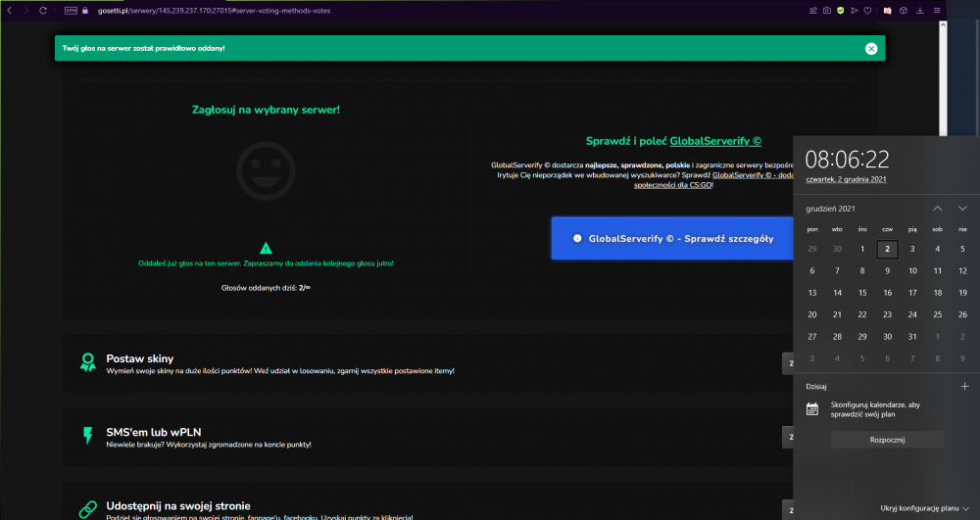Image resolution: width=980 pixels, height=520 pixels.
Task: Open the easy setup sliders menu icon
Action: pyautogui.click(x=937, y=11)
